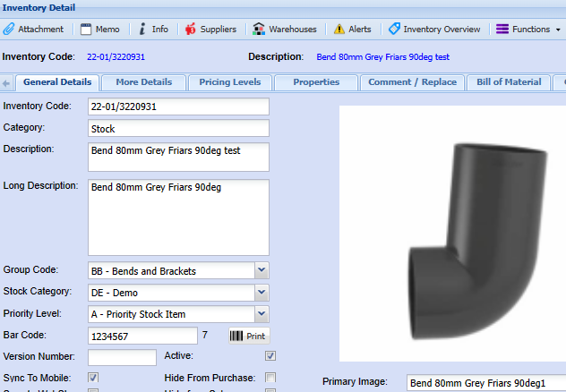Open the Memo icon in toolbar
Image resolution: width=566 pixels, height=392 pixels.
[x=86, y=29]
